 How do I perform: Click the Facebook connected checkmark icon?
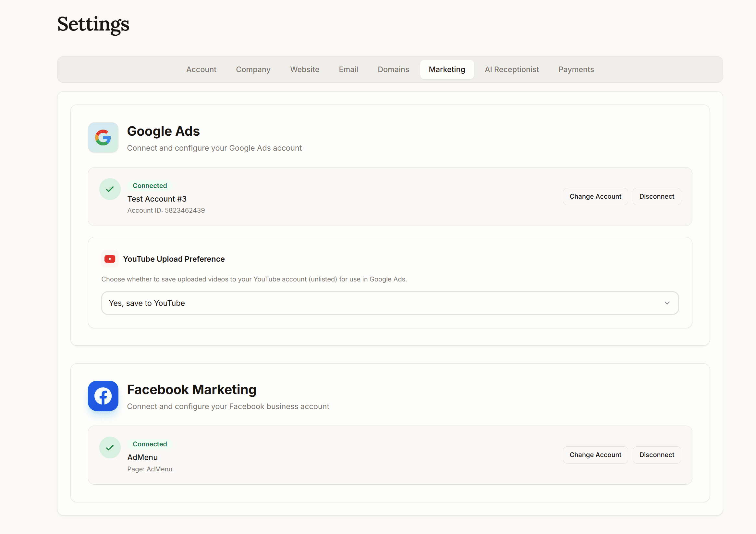[110, 448]
